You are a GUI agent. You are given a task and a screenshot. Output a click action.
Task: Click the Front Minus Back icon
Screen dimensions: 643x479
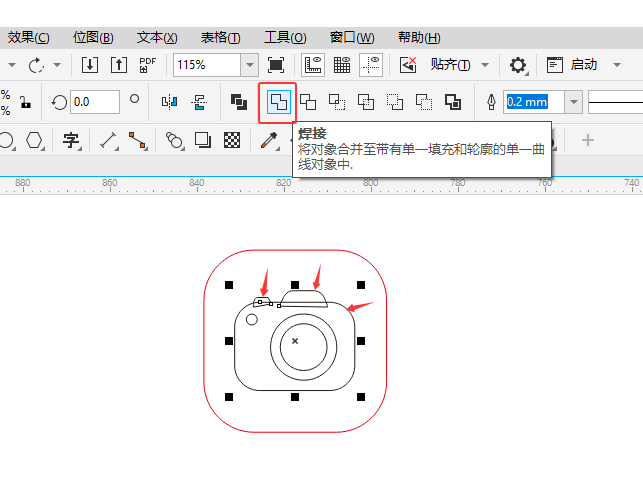coord(394,102)
